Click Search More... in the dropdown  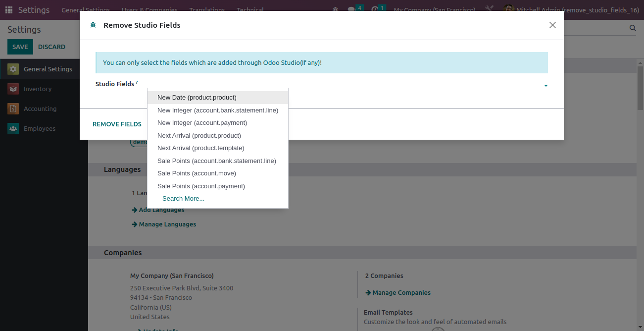tap(183, 199)
